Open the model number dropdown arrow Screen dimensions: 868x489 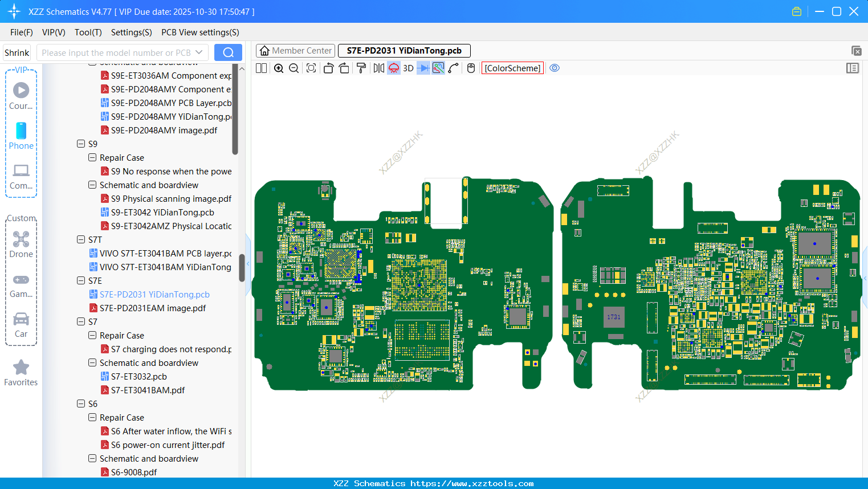199,52
